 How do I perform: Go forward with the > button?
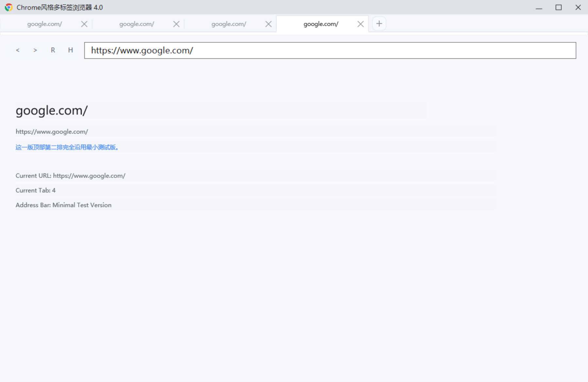pyautogui.click(x=35, y=50)
